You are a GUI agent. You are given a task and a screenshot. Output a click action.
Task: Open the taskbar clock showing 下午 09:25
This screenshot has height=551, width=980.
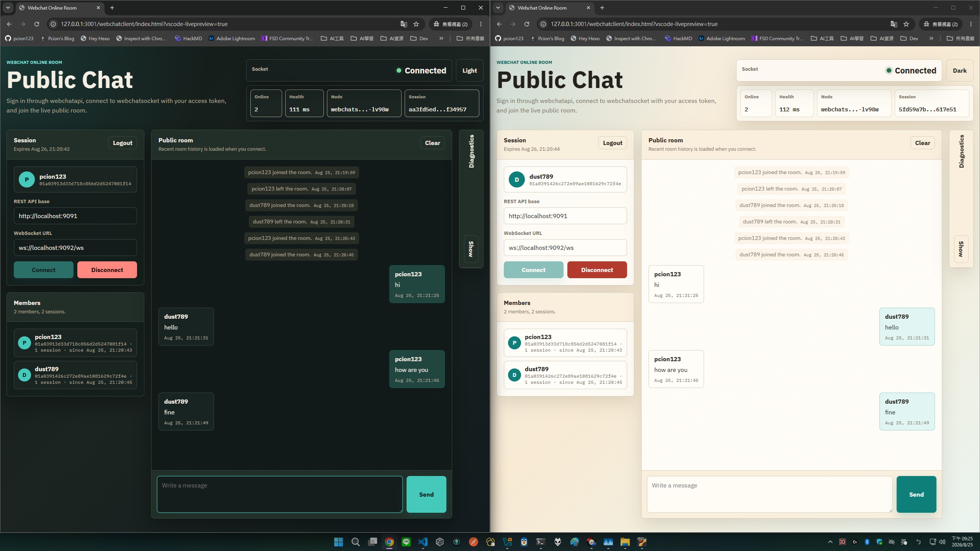coord(962,542)
